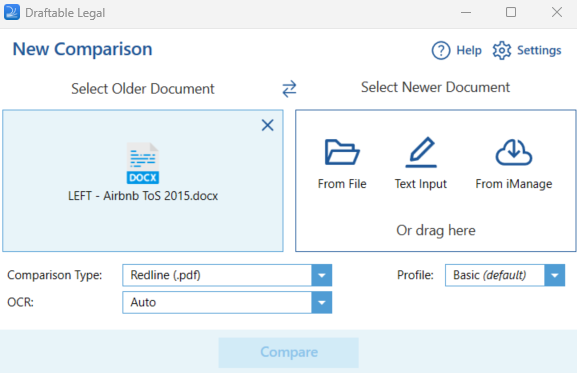The width and height of the screenshot is (577, 373).
Task: Open the Help question mark icon
Action: pyautogui.click(x=441, y=50)
